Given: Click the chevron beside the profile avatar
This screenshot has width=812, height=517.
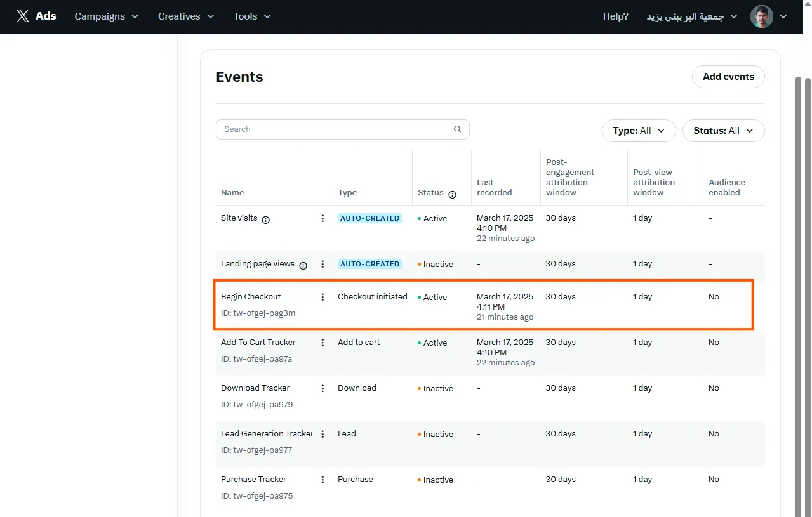Looking at the screenshot, I should coord(783,16).
